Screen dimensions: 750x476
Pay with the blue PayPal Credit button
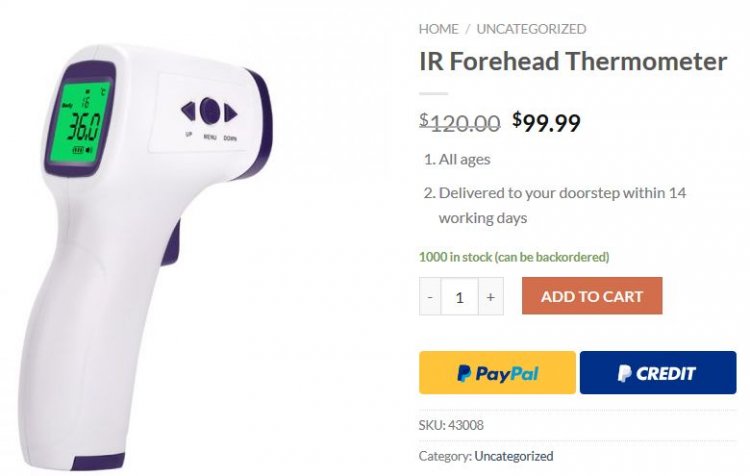(x=657, y=373)
